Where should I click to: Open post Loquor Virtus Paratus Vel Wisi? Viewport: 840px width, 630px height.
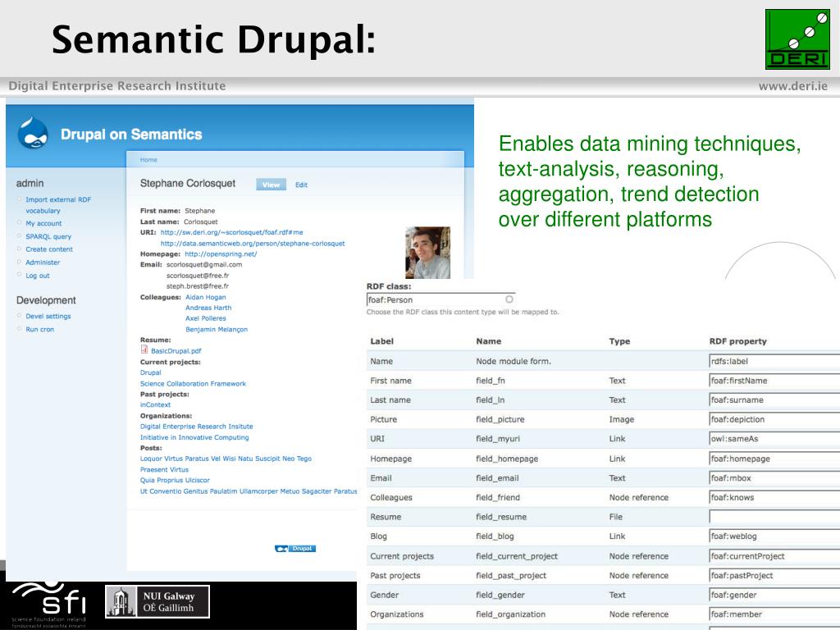pos(226,459)
